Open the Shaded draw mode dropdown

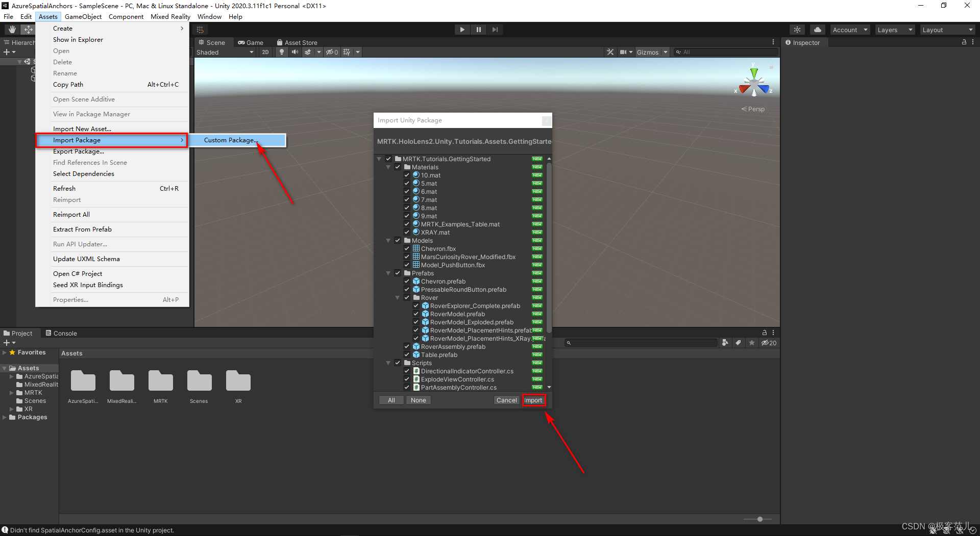[225, 52]
